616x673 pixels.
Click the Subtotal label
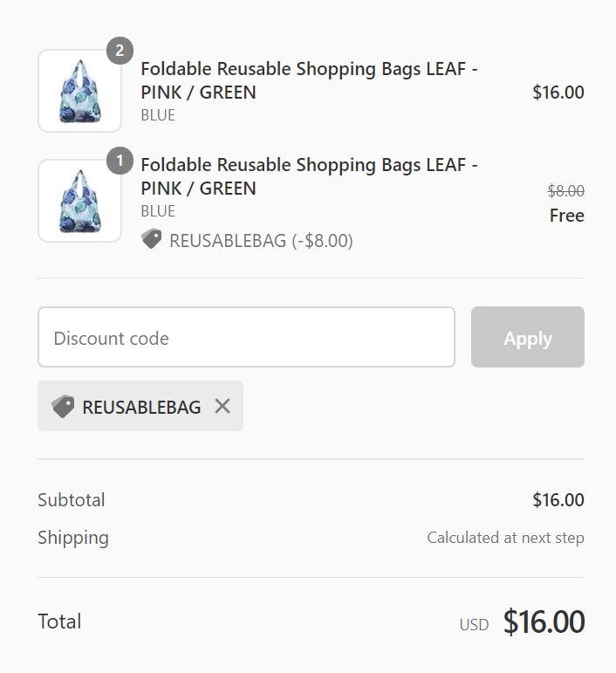click(72, 500)
